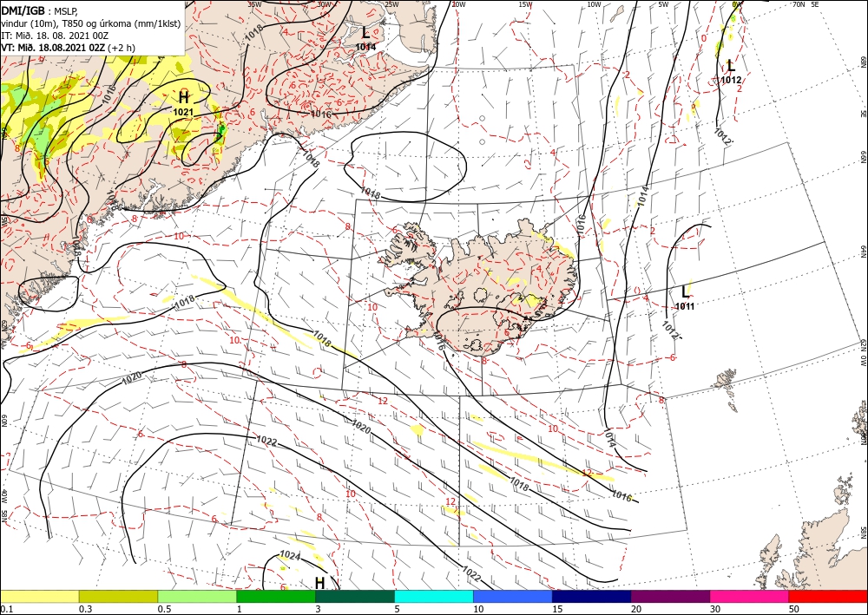Click the 0.5 legend scale label
The height and width of the screenshot is (615, 868).
point(163,609)
